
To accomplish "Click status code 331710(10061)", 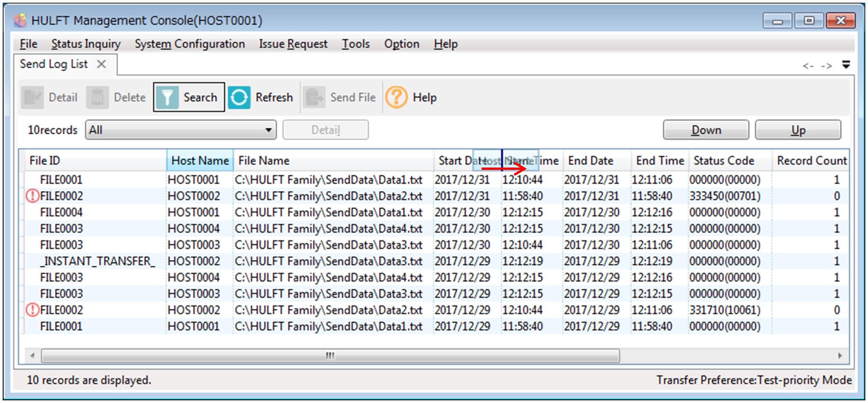I will pos(725,310).
